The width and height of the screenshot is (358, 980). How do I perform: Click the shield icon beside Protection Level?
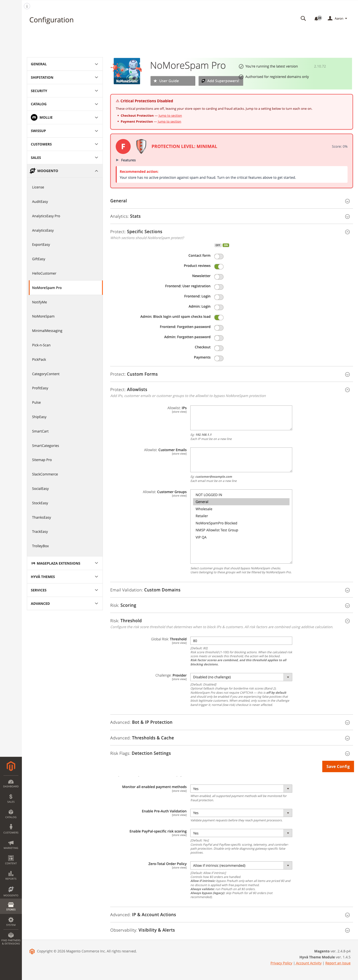pos(141,146)
